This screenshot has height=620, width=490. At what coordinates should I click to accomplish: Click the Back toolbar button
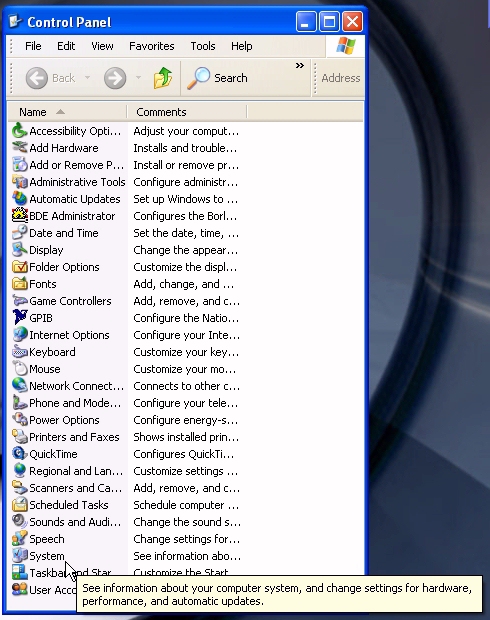click(x=51, y=78)
